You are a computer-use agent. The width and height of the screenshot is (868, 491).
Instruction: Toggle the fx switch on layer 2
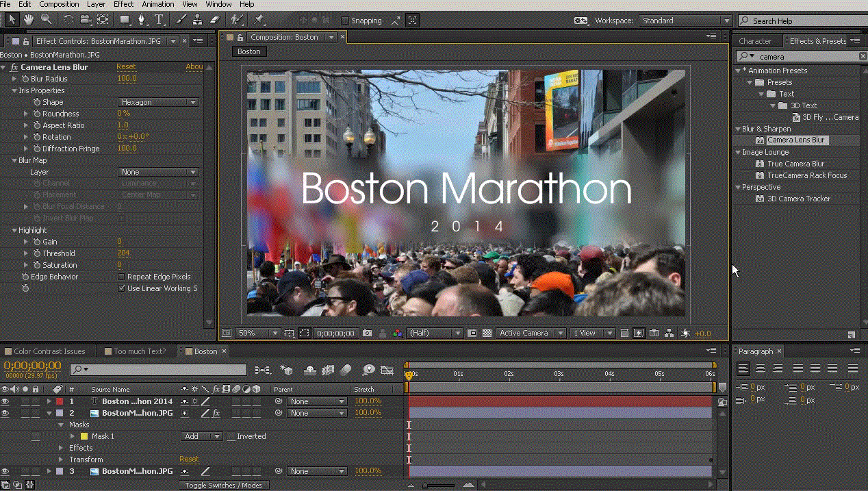[x=216, y=413]
